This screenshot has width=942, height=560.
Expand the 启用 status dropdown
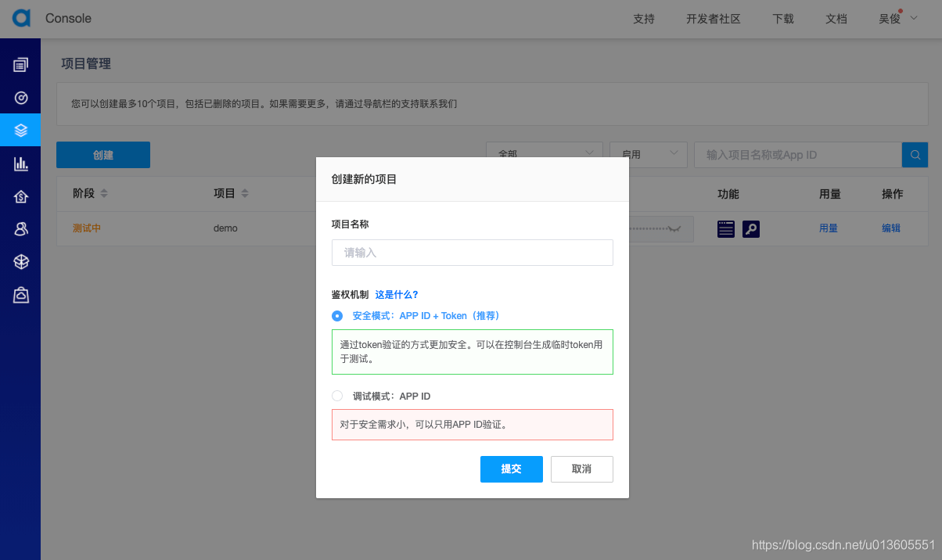[648, 154]
